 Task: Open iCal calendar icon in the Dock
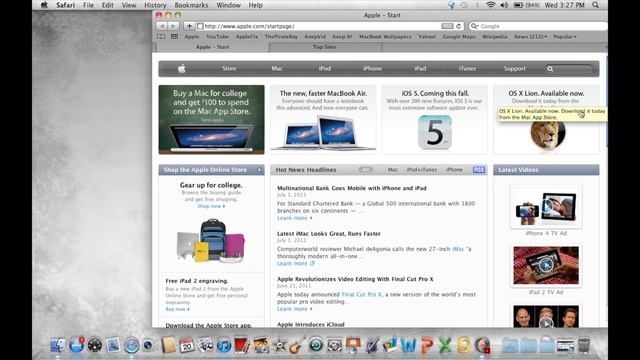tap(187, 345)
